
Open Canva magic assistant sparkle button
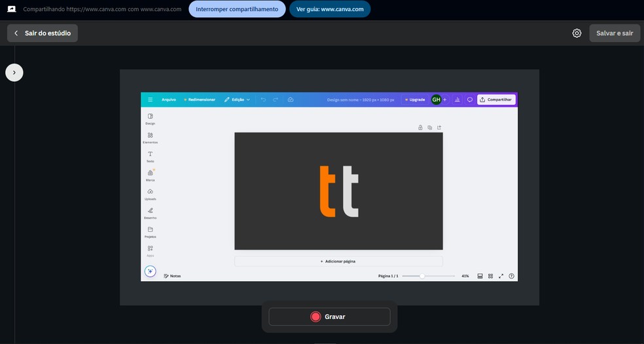tap(151, 271)
